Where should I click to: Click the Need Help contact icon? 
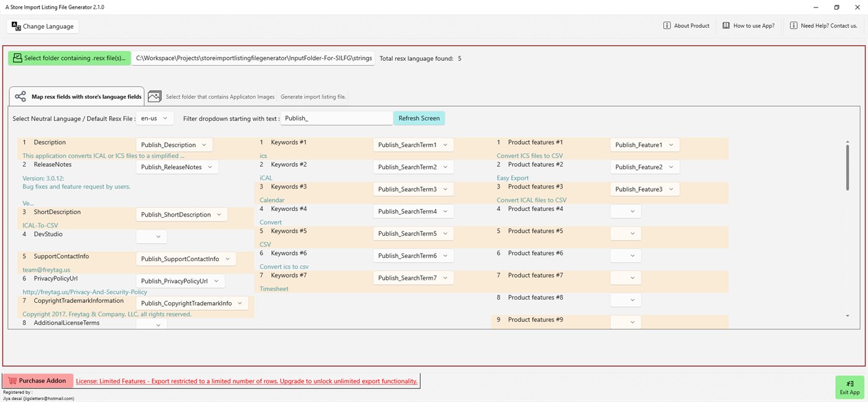794,26
